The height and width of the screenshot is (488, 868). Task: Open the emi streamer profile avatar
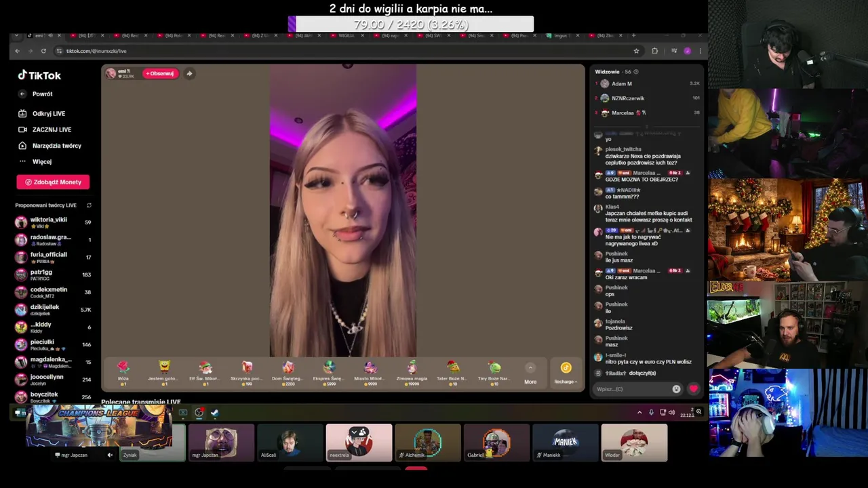click(111, 73)
